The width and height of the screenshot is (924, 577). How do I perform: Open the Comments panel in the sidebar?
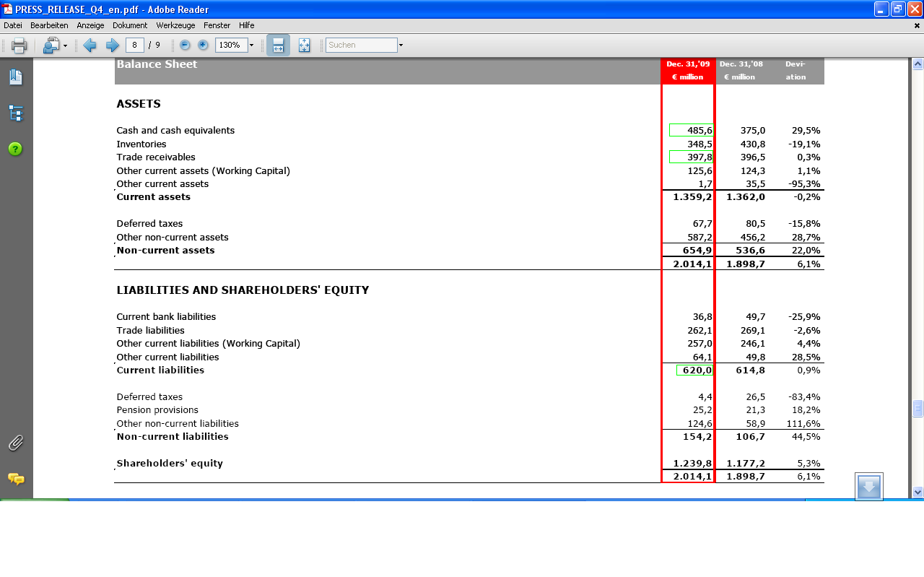coord(16,479)
